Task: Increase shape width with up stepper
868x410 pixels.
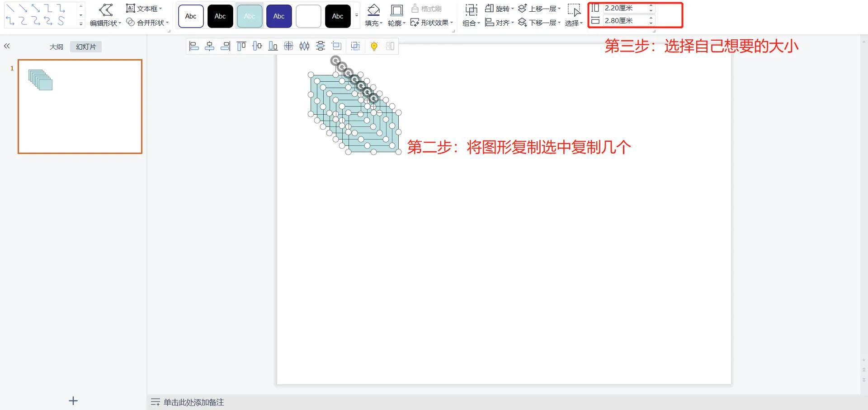Action: coord(651,19)
